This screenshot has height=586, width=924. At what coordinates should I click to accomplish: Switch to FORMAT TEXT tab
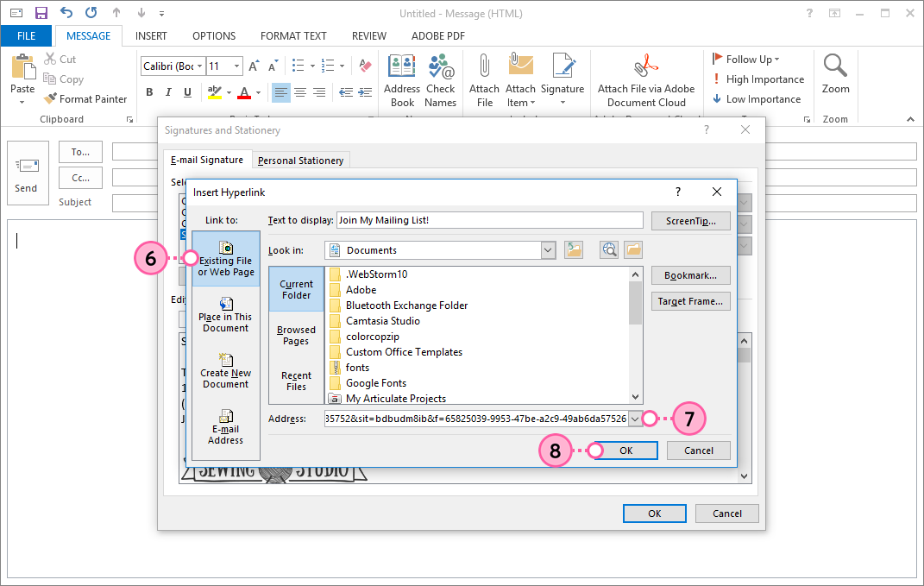[x=293, y=36]
